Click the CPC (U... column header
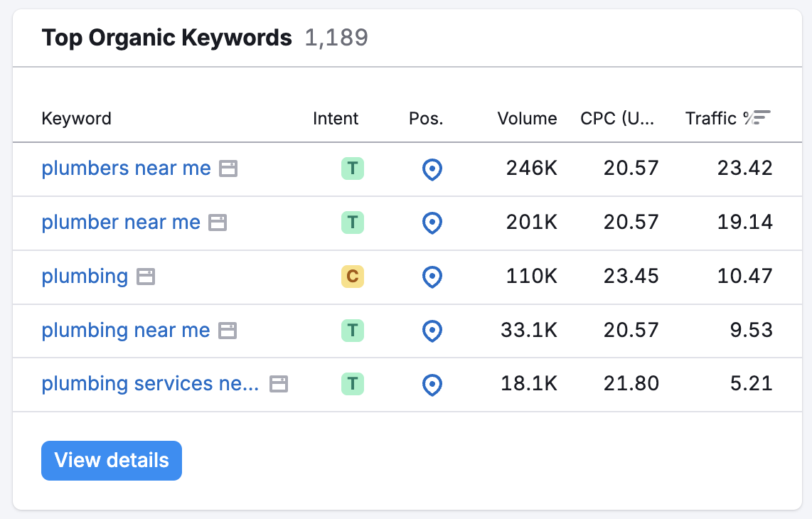Screen dimensions: 812x519 pos(617,119)
